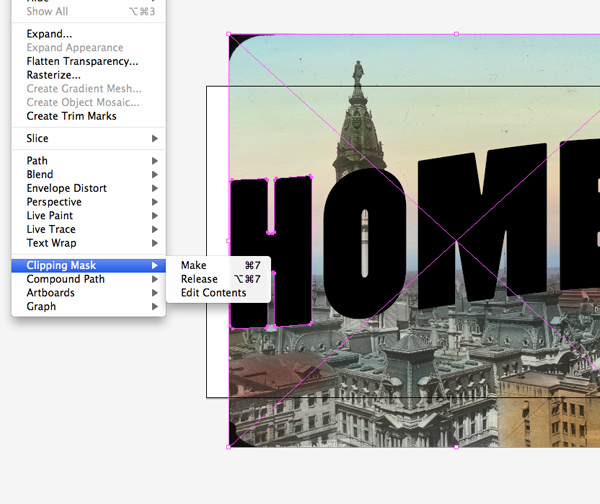
Task: Click the bottom-center selection handle of image
Action: (456, 447)
